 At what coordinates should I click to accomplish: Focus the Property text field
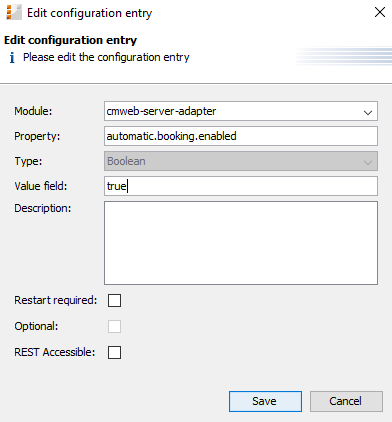pyautogui.click(x=241, y=136)
